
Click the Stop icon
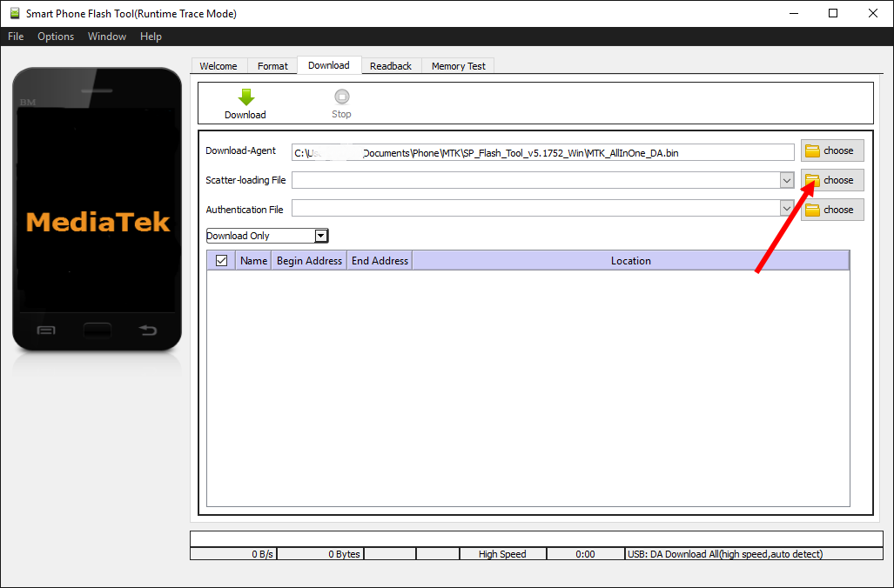(x=341, y=97)
